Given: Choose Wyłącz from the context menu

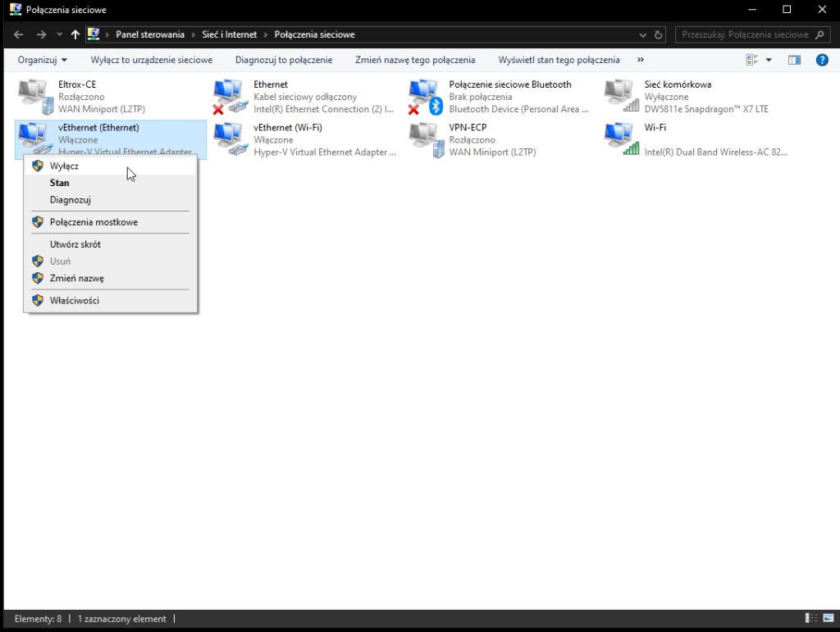Looking at the screenshot, I should pos(64,166).
